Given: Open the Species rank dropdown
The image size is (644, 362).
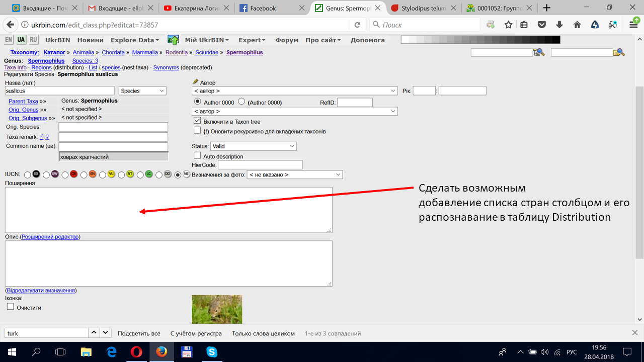Looking at the screenshot, I should tap(142, 91).
